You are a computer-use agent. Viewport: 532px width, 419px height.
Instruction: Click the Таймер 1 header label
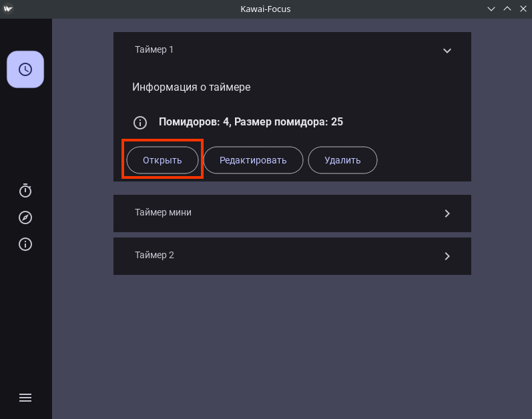coord(154,49)
